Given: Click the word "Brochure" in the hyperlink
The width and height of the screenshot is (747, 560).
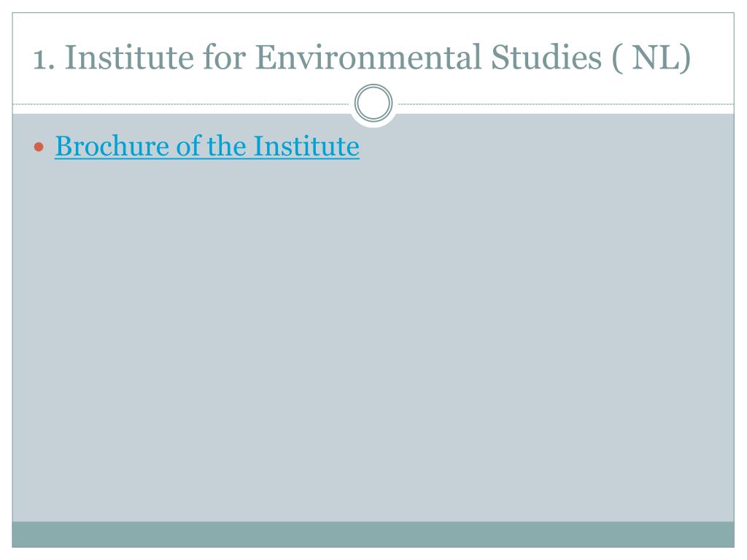Looking at the screenshot, I should tap(112, 146).
